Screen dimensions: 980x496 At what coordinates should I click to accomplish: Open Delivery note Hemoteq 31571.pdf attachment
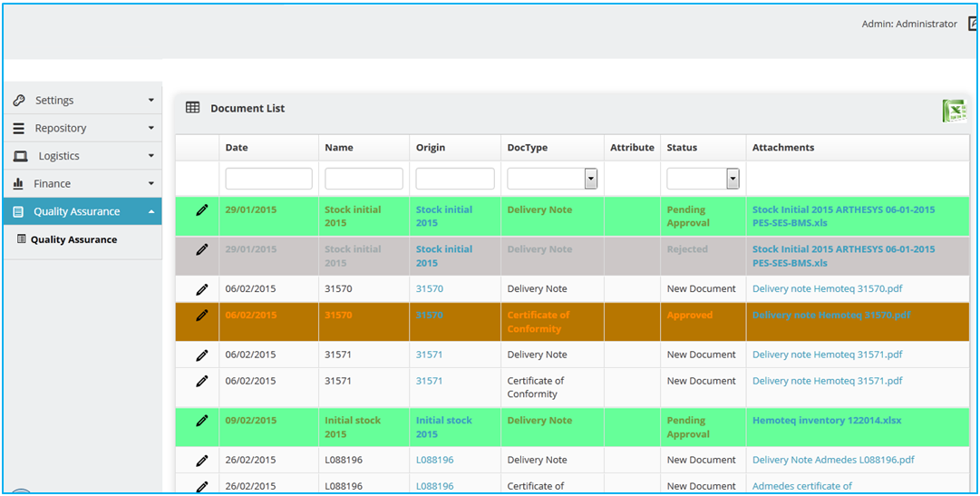[827, 355]
